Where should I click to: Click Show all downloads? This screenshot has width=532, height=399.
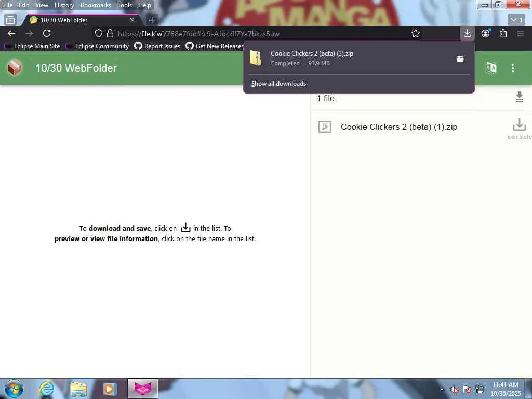pos(278,84)
